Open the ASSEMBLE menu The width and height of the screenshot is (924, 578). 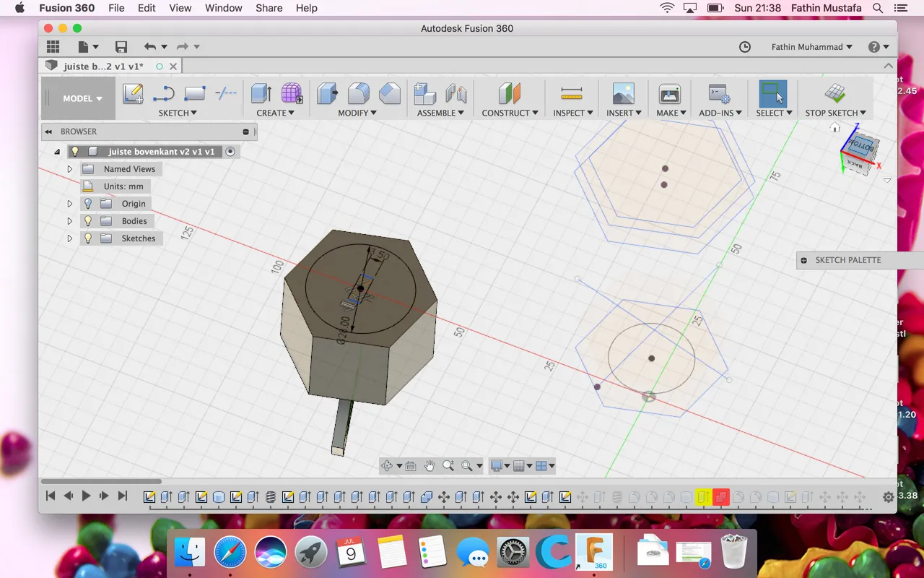click(440, 113)
